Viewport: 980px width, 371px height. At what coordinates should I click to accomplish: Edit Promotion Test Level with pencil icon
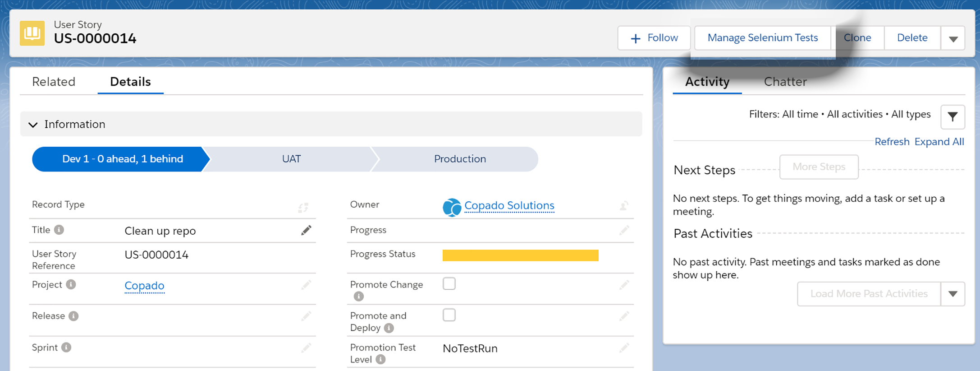coord(624,348)
